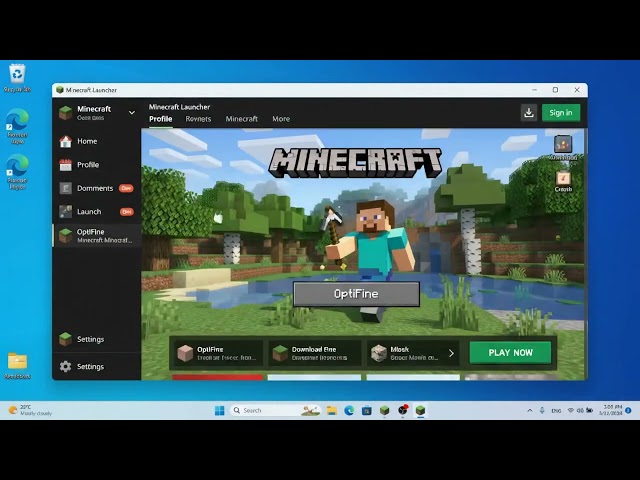The width and height of the screenshot is (640, 480).
Task: Click the microphone icon in system tray
Action: tap(542, 411)
